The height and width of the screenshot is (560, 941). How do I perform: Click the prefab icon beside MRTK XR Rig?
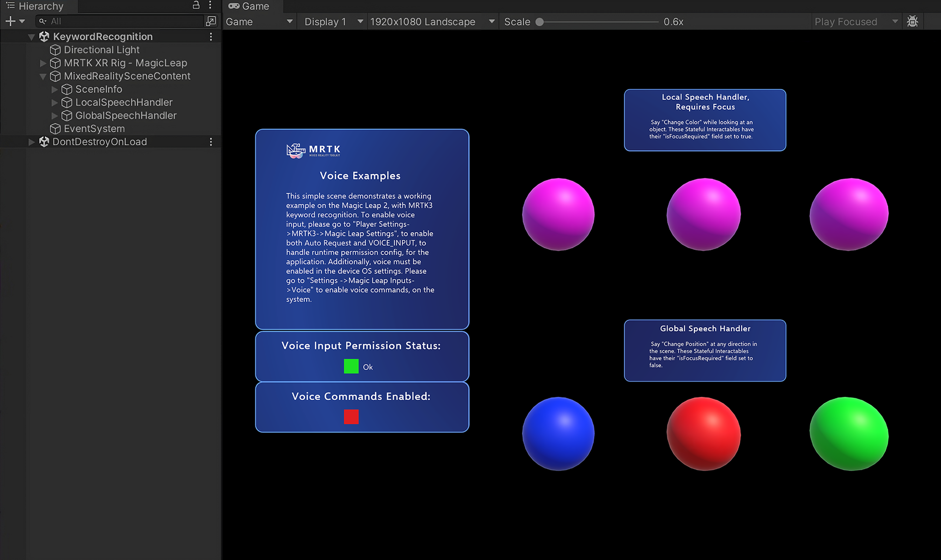pyautogui.click(x=55, y=63)
